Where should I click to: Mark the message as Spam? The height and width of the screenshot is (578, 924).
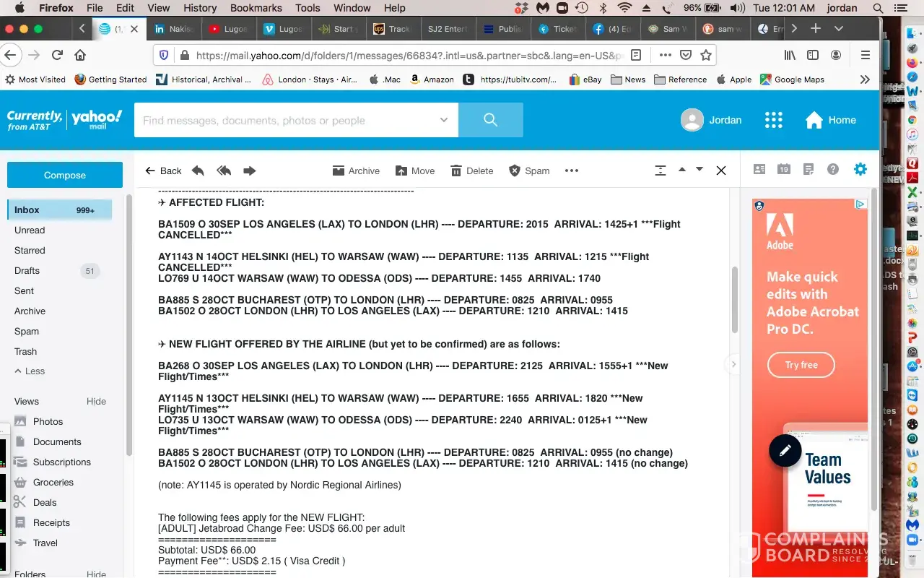pos(529,171)
